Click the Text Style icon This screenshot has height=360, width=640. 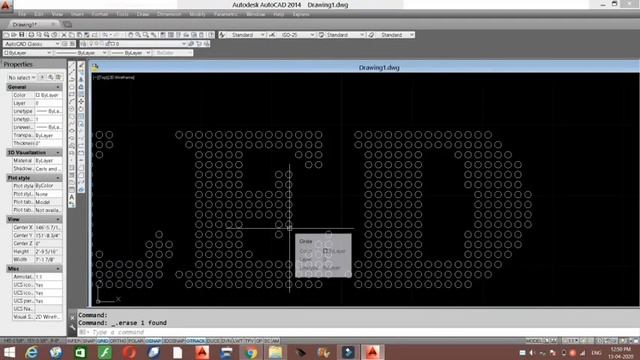222,35
